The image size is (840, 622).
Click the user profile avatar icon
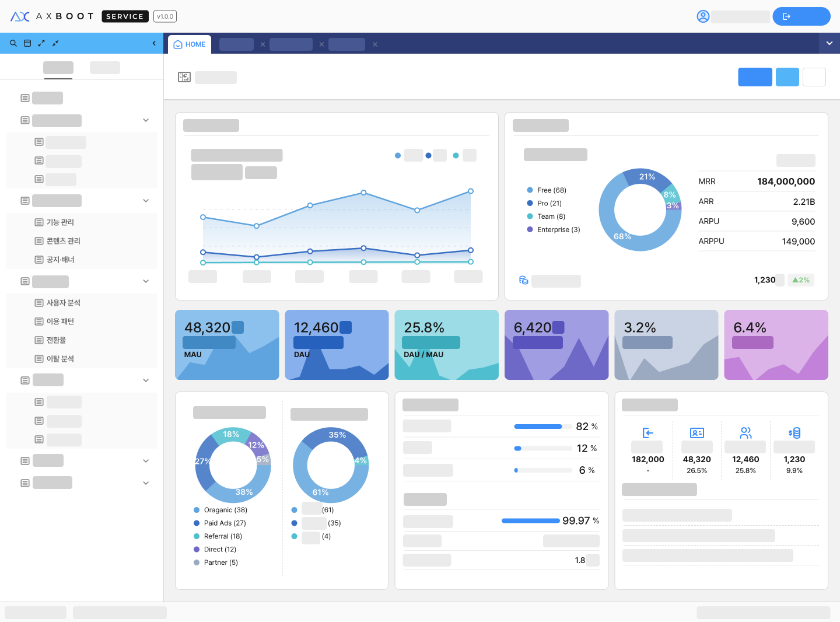(x=703, y=16)
